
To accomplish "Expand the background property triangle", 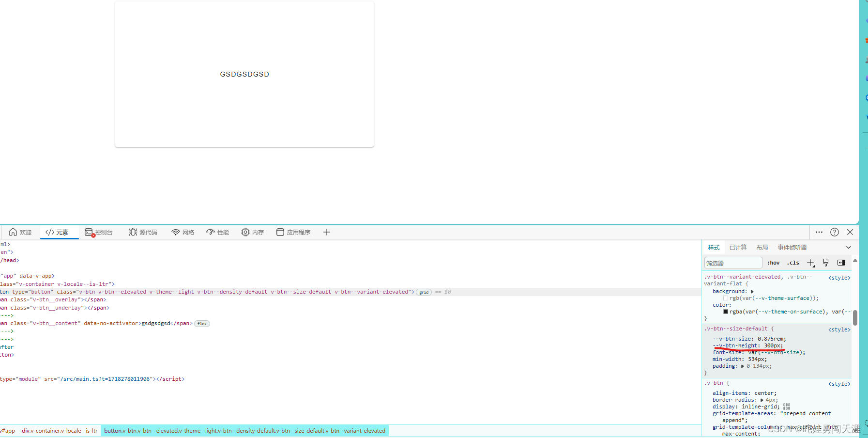I will click(x=752, y=292).
